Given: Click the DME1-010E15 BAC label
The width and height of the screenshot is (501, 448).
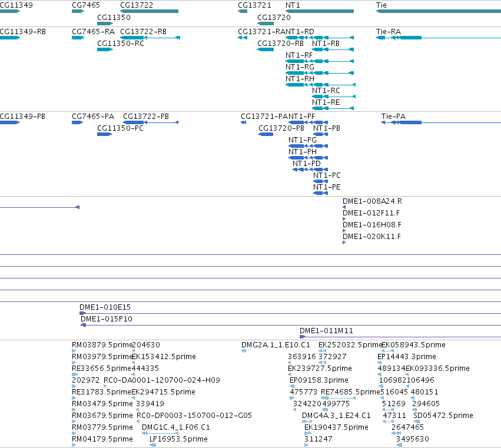Looking at the screenshot, I should (105, 307).
